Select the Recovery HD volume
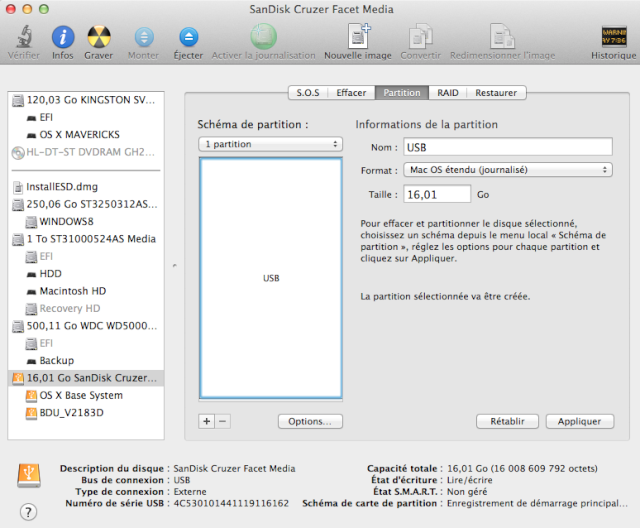 86,308
